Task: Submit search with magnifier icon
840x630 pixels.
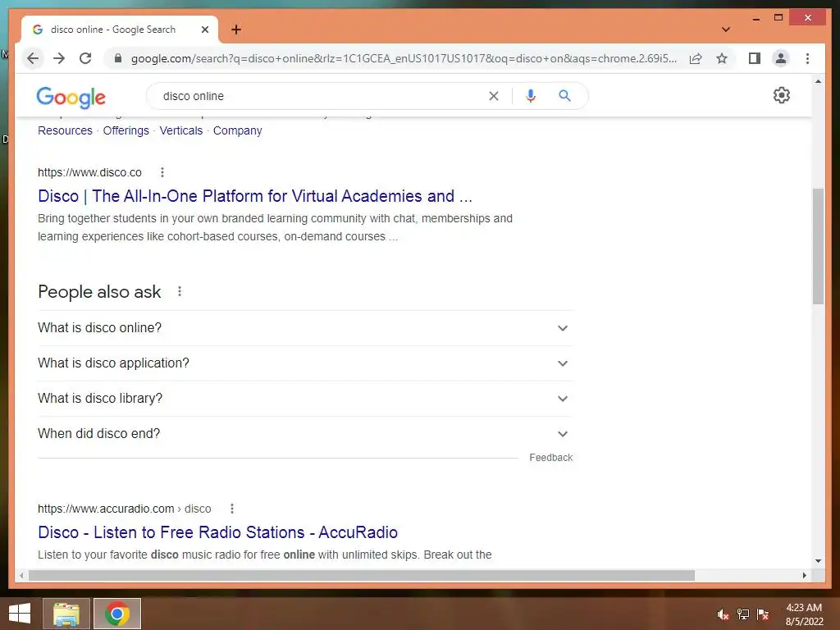Action: tap(564, 96)
